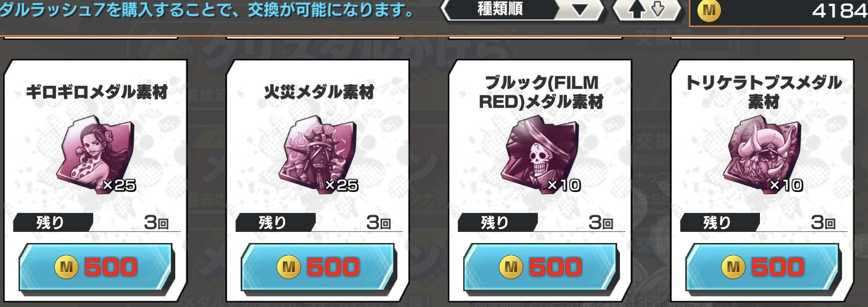The image size is (868, 307).
Task: Click the 残り label on トリケラトプス card
Action: pos(717,223)
